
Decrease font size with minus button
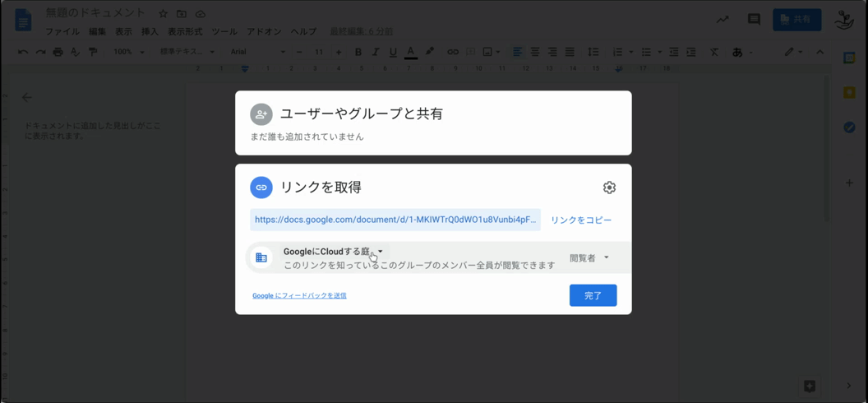click(299, 52)
